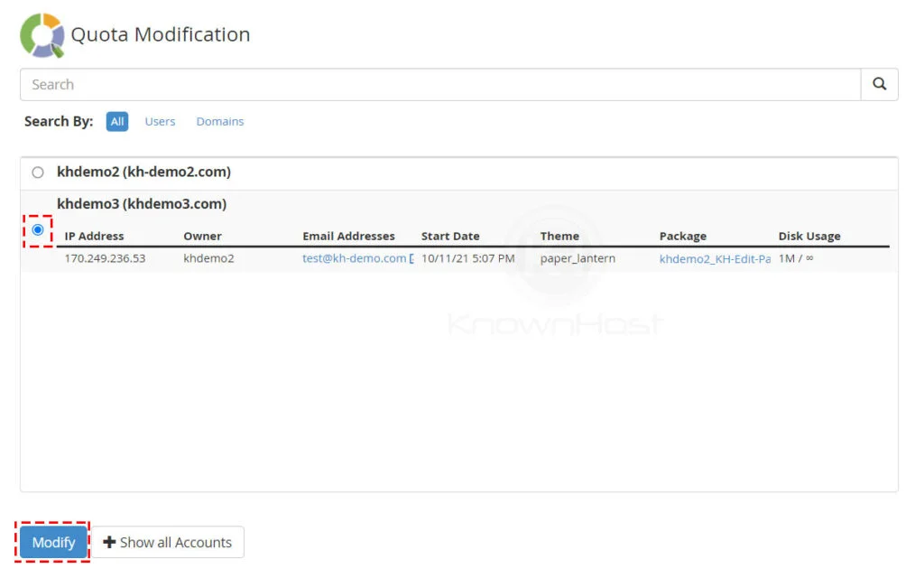Click the Owner column header
Image resolution: width=924 pixels, height=578 pixels.
point(202,236)
